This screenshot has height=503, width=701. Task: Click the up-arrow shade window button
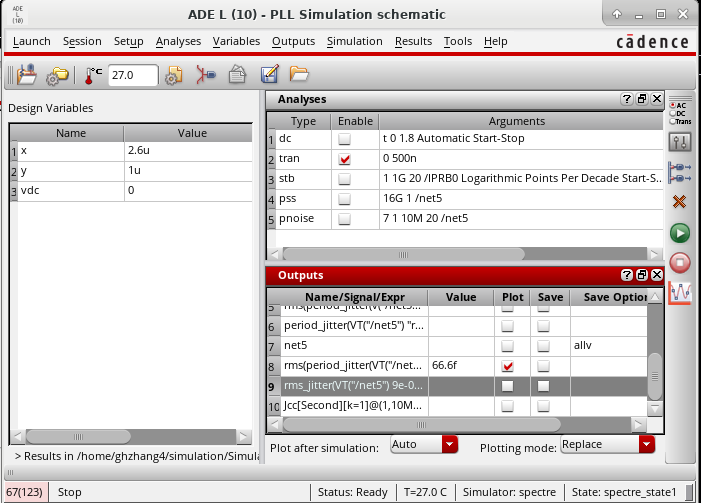tap(617, 14)
